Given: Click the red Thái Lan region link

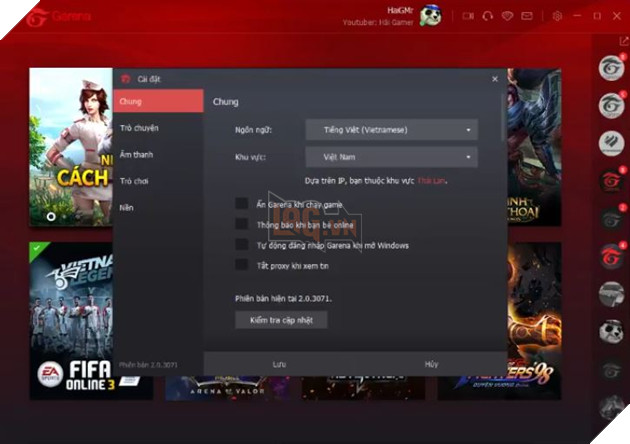Looking at the screenshot, I should [x=431, y=181].
